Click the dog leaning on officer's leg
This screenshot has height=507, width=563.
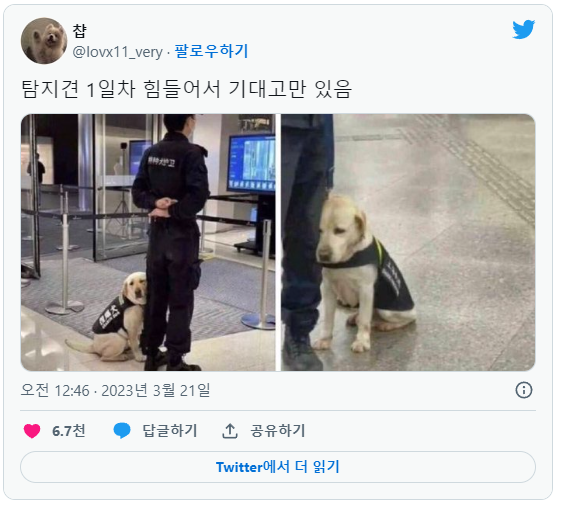tap(113, 318)
